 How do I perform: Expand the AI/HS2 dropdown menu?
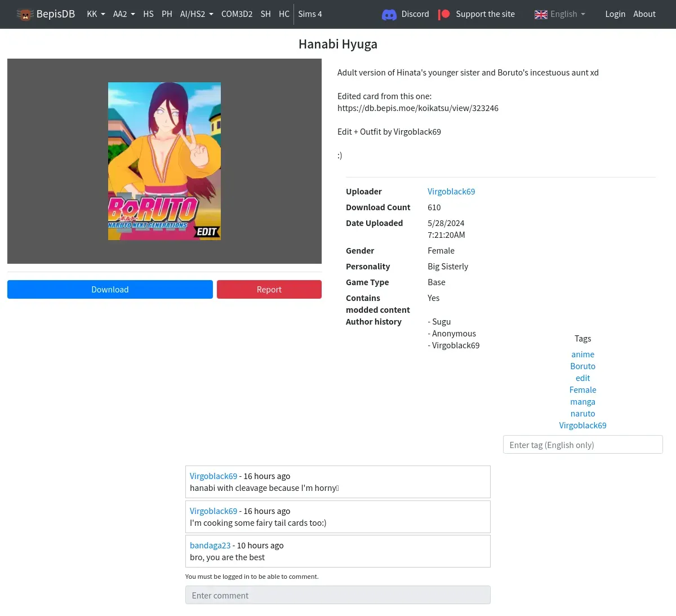pyautogui.click(x=196, y=14)
